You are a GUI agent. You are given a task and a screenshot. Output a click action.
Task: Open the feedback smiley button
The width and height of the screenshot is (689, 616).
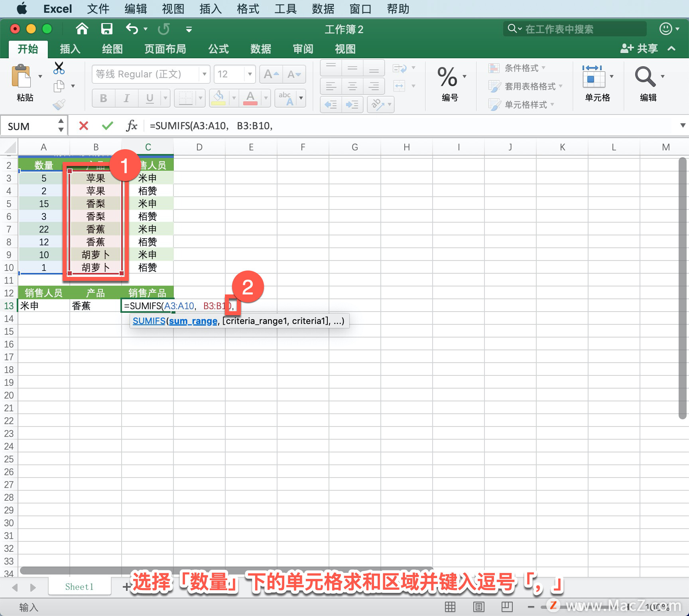[x=665, y=29]
